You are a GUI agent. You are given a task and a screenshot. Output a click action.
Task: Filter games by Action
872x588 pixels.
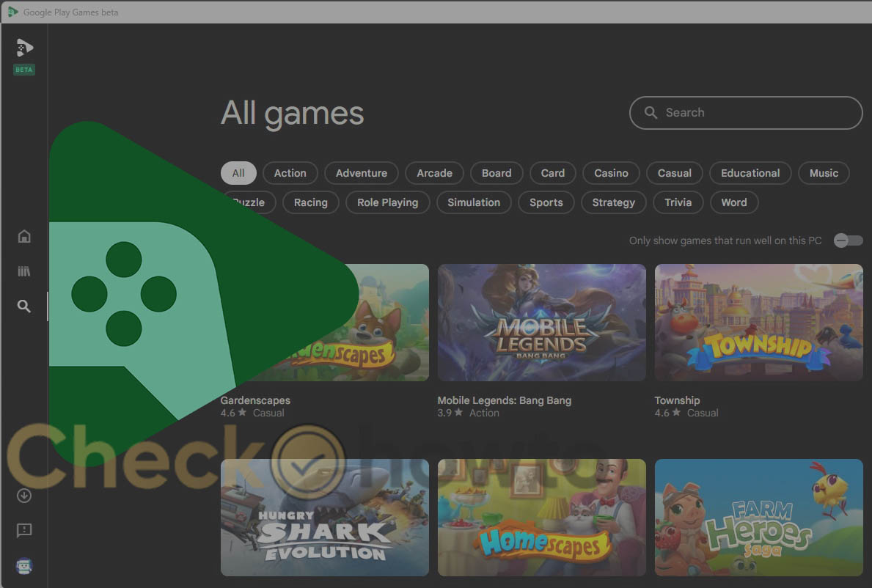point(290,173)
